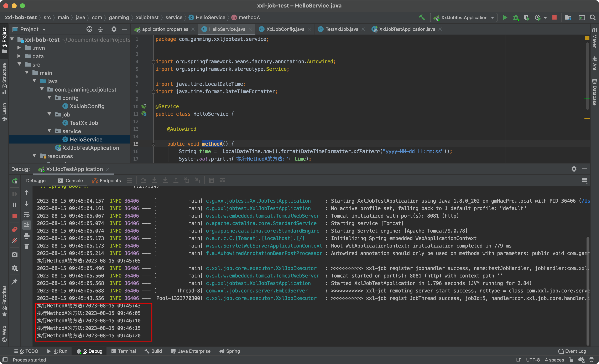The height and width of the screenshot is (364, 599).
Task: Toggle Mute Breakpoints in debug sidebar
Action: click(15, 240)
